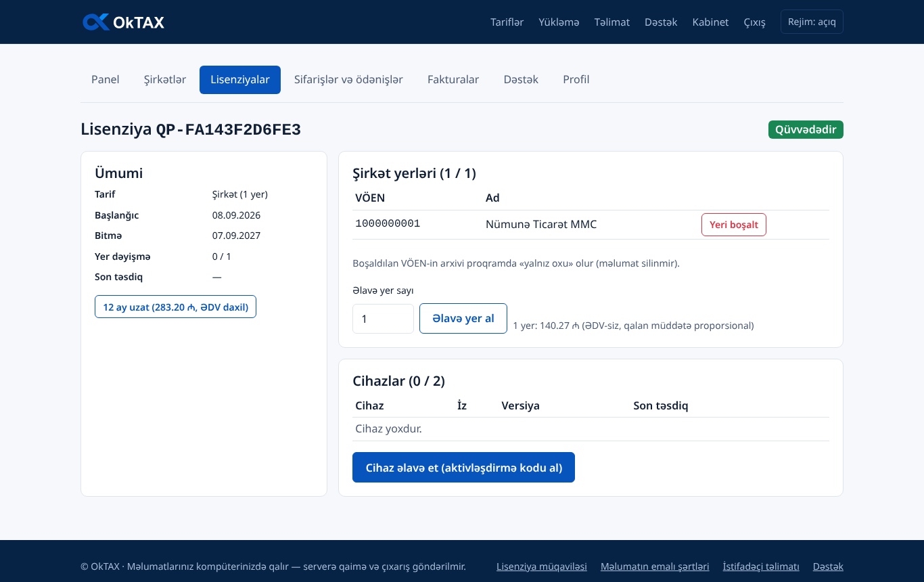
Task: Click the Cihaz yoxdur empty row
Action: [591, 429]
